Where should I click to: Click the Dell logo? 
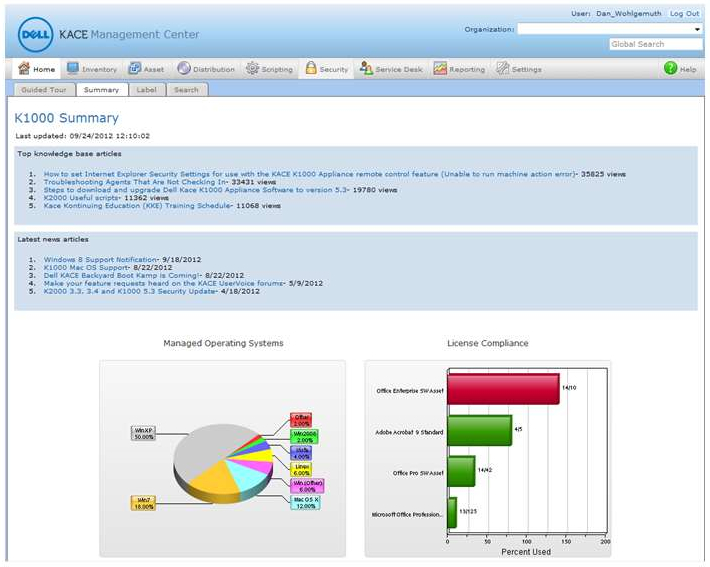(35, 34)
